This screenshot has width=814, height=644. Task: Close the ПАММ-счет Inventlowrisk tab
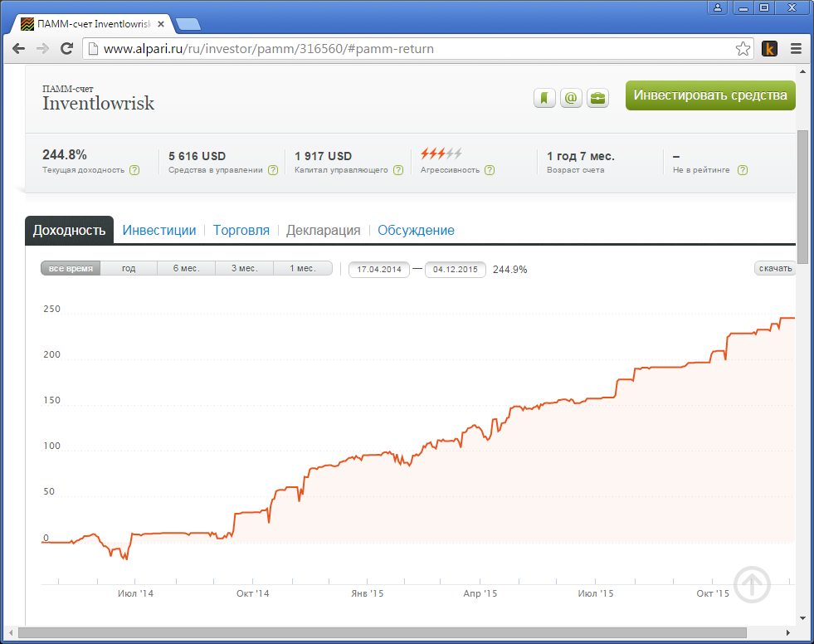pyautogui.click(x=161, y=24)
